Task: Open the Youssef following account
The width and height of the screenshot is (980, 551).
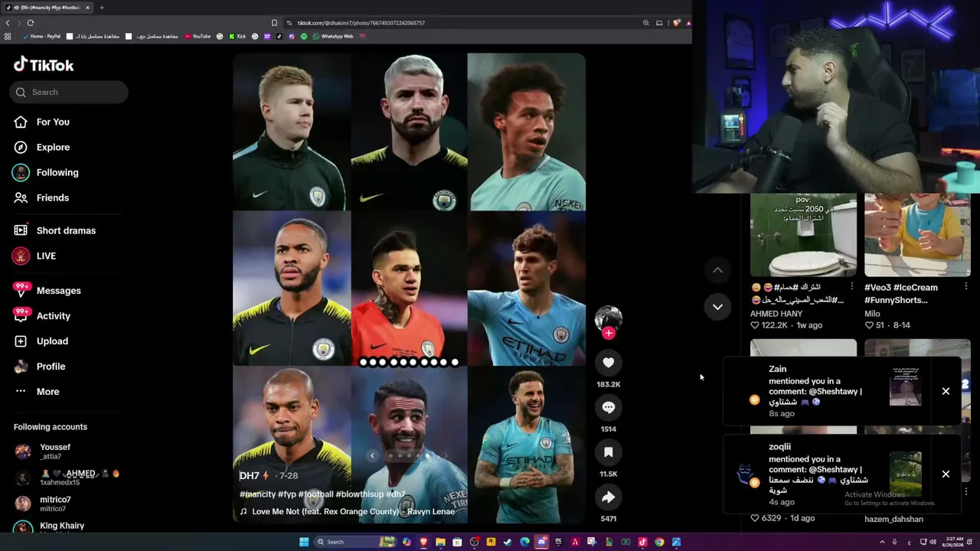Action: 54,451
